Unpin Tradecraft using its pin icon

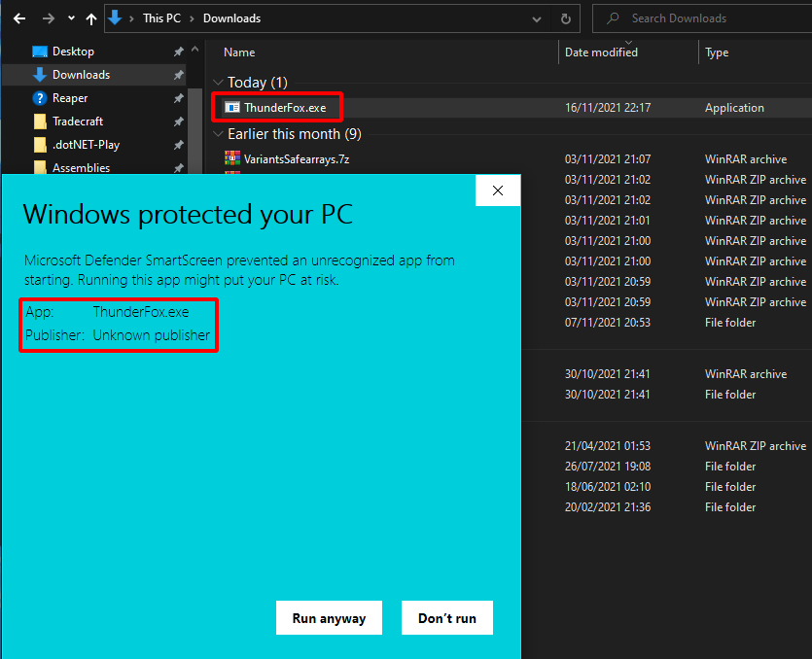pyautogui.click(x=178, y=121)
